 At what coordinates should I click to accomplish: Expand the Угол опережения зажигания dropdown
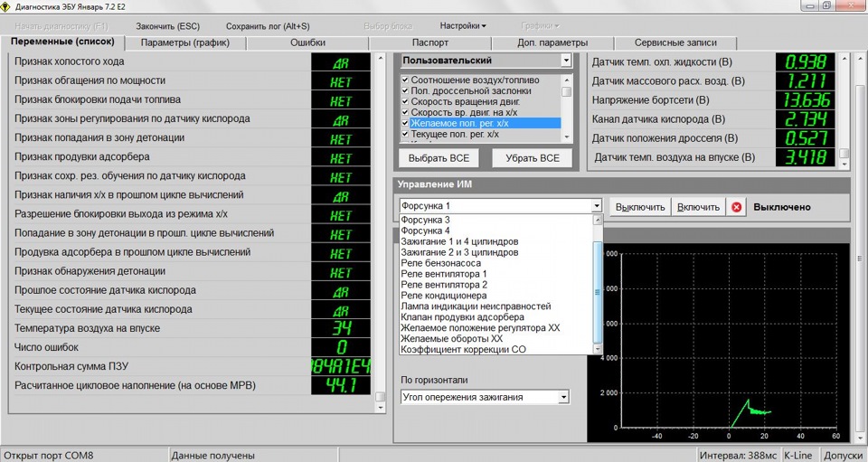pyautogui.click(x=563, y=397)
